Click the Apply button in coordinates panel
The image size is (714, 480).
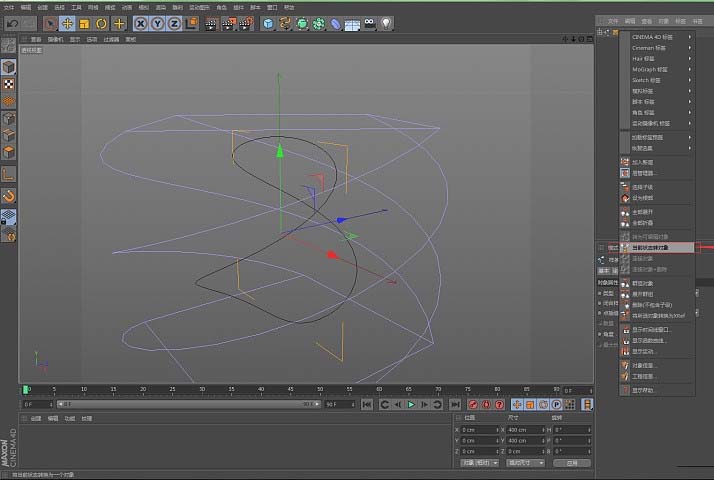click(571, 463)
